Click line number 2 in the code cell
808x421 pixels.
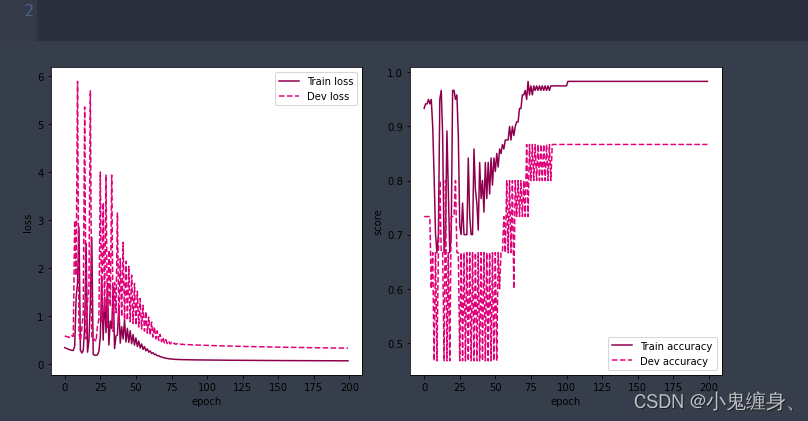29,10
